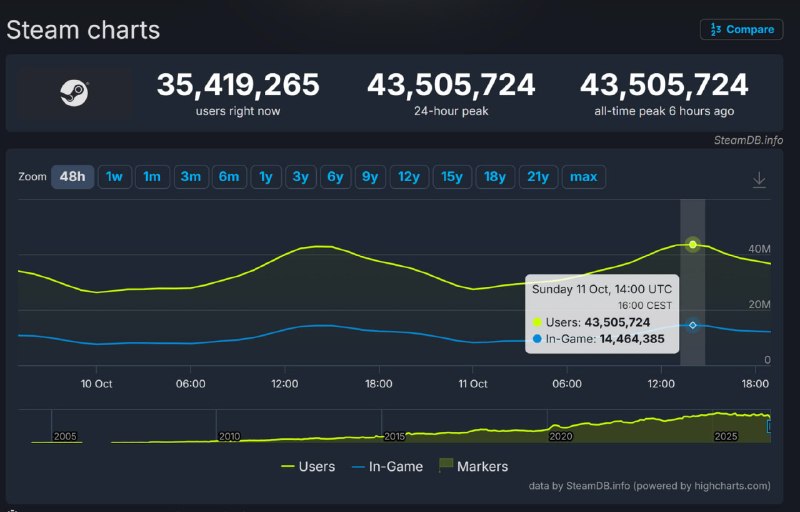The image size is (800, 512).
Task: Click the SteamDB.info credit under stats
Action: click(748, 140)
